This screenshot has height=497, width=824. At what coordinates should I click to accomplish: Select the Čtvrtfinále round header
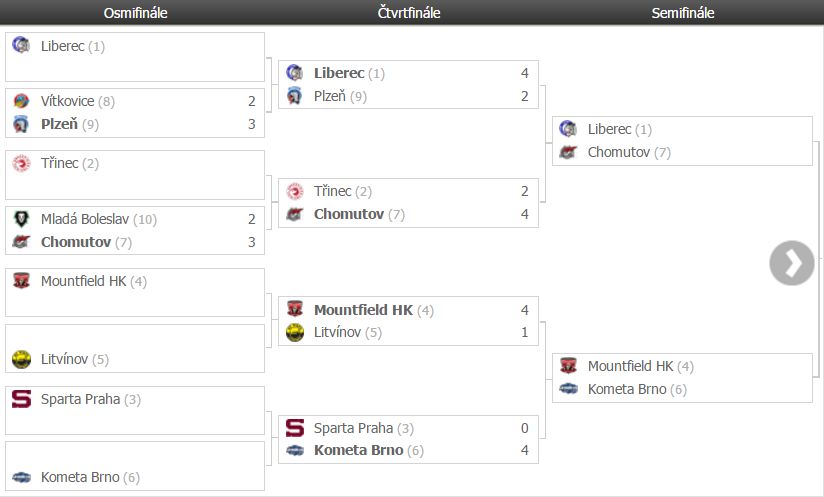[409, 13]
